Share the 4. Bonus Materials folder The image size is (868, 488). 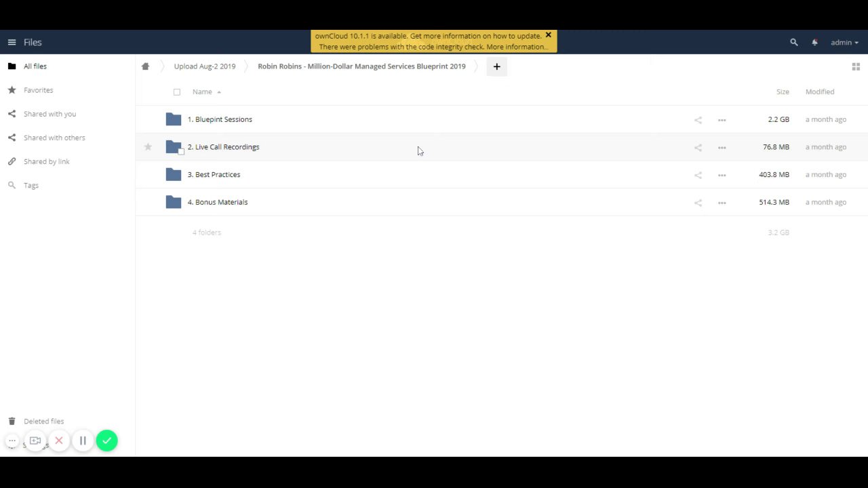pos(698,203)
